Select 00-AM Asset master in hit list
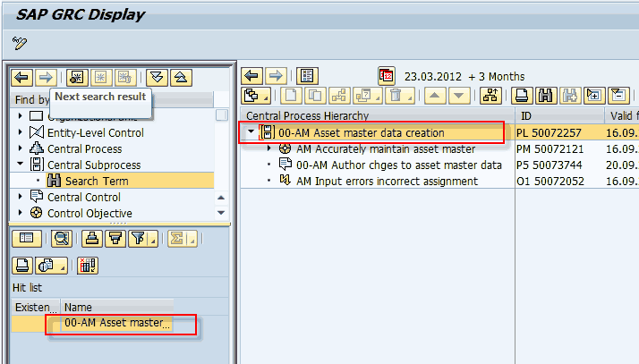Screen dimensions: 639x364 [116, 323]
